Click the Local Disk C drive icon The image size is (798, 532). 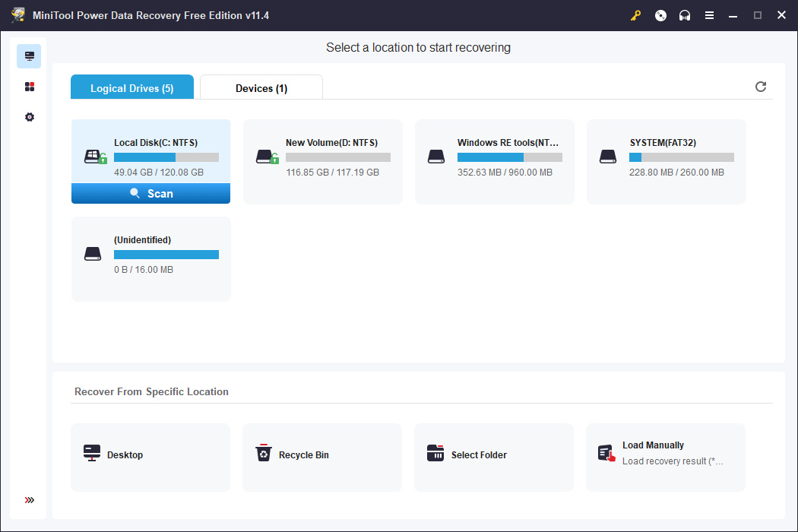coord(95,157)
